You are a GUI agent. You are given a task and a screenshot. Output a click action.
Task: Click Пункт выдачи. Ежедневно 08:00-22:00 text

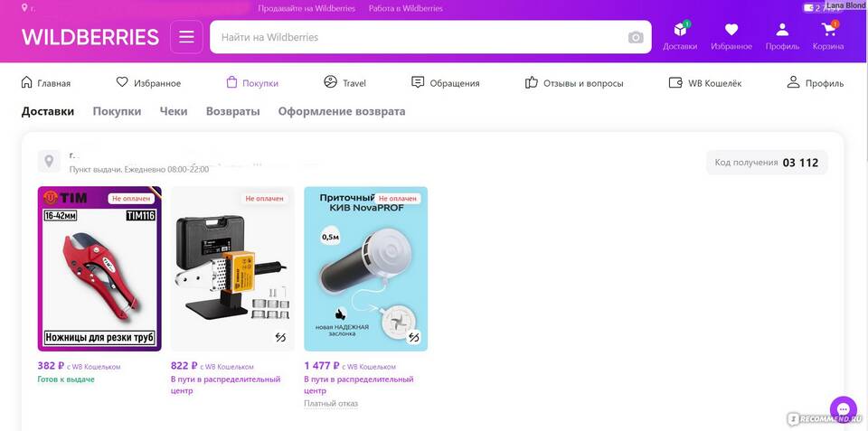139,169
